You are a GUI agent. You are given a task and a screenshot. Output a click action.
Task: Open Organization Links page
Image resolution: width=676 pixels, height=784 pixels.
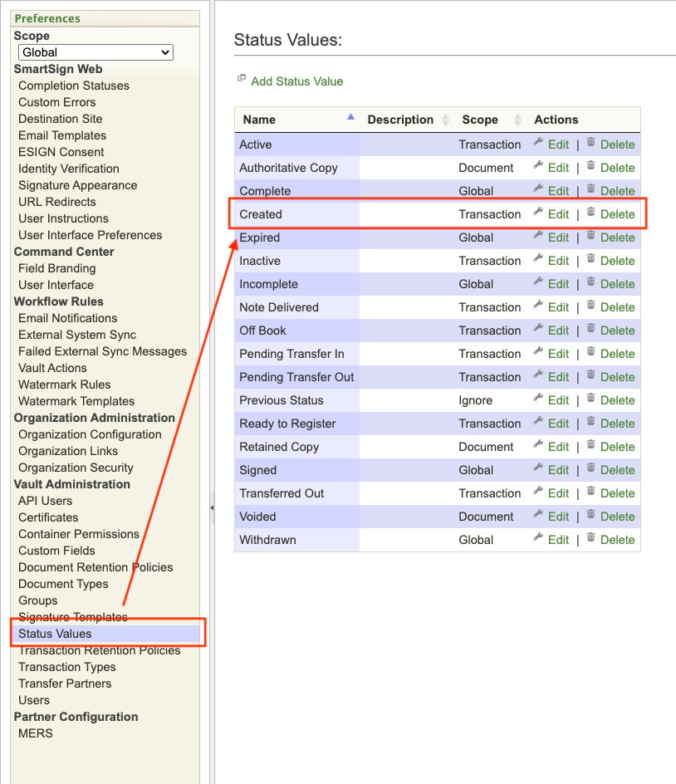(x=68, y=451)
